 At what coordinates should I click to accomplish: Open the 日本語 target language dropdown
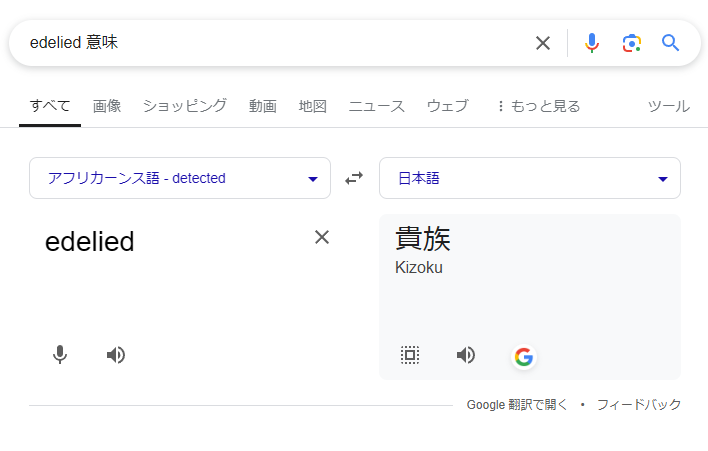(530, 178)
